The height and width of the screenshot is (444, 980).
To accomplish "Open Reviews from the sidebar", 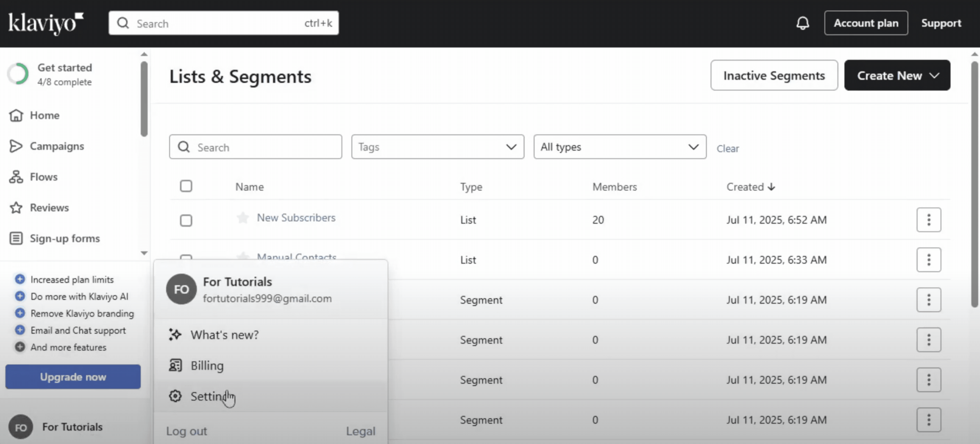I will [x=49, y=208].
